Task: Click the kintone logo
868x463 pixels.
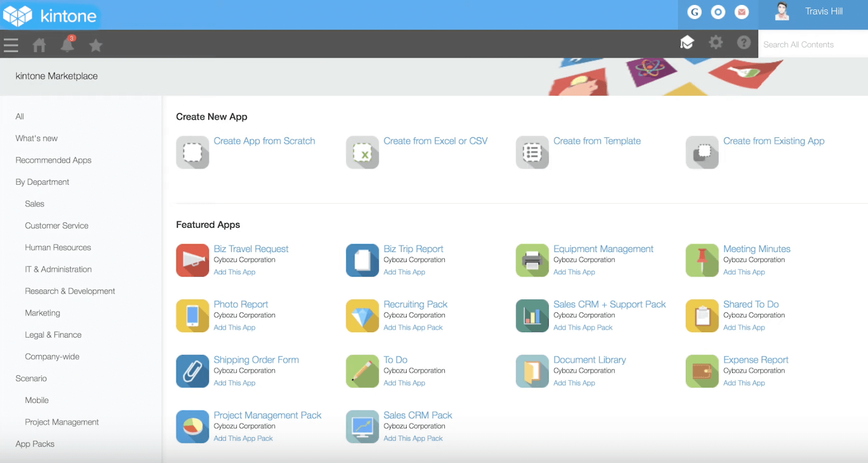Action: [50, 16]
